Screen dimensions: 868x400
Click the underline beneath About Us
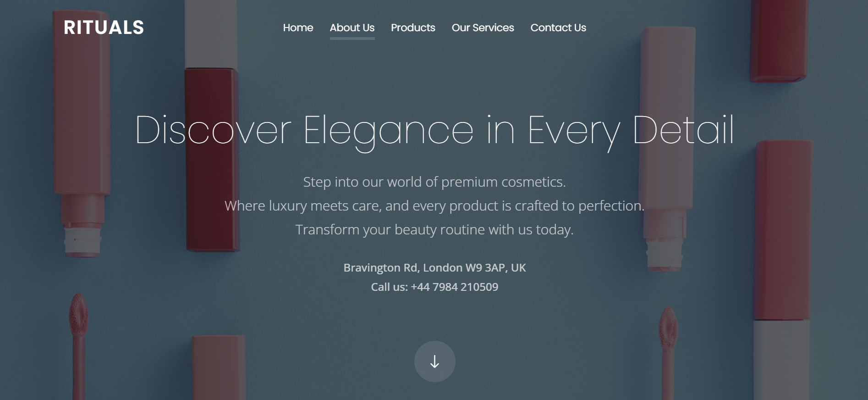352,39
